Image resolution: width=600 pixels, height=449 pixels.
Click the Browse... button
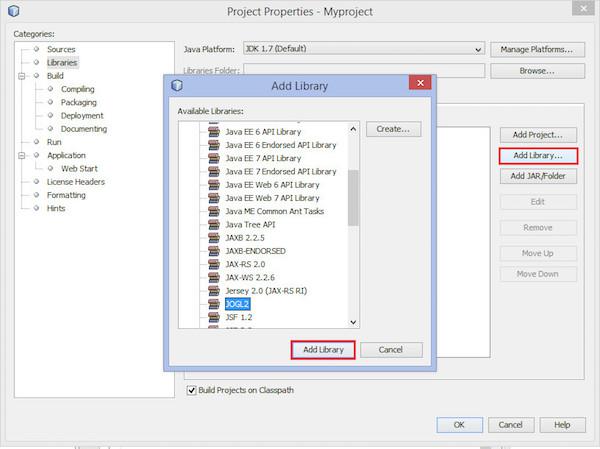[x=537, y=71]
